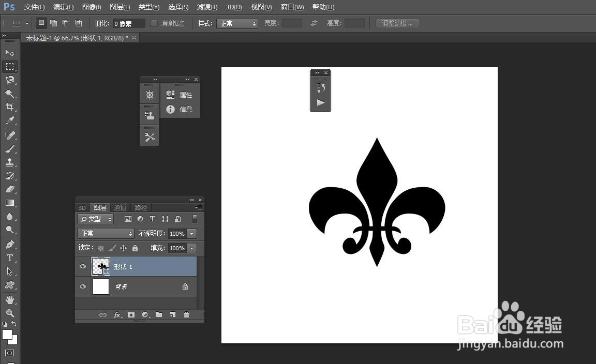
Task: Select the Eyedropper tool
Action: [x=10, y=120]
